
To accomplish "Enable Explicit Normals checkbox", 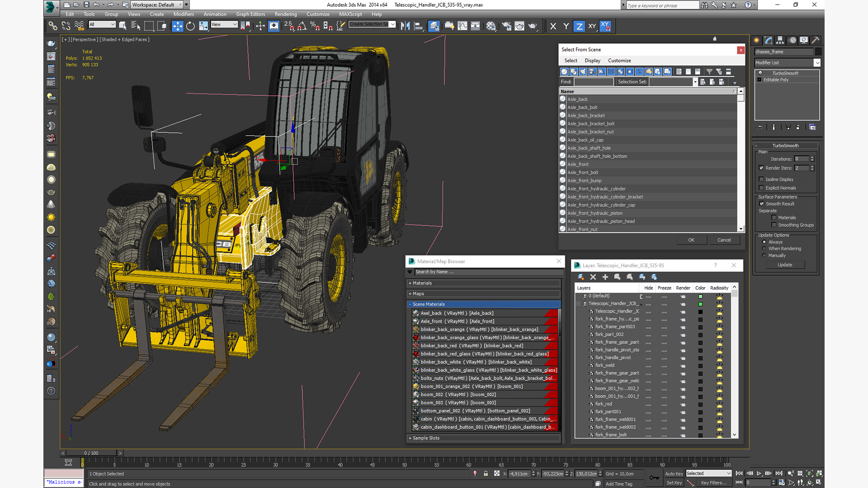I will pos(762,188).
